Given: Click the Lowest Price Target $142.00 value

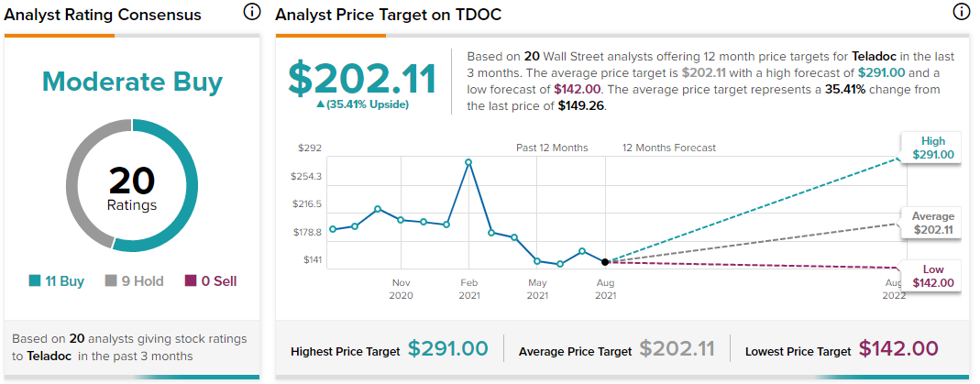Looking at the screenshot, I should click(x=898, y=349).
